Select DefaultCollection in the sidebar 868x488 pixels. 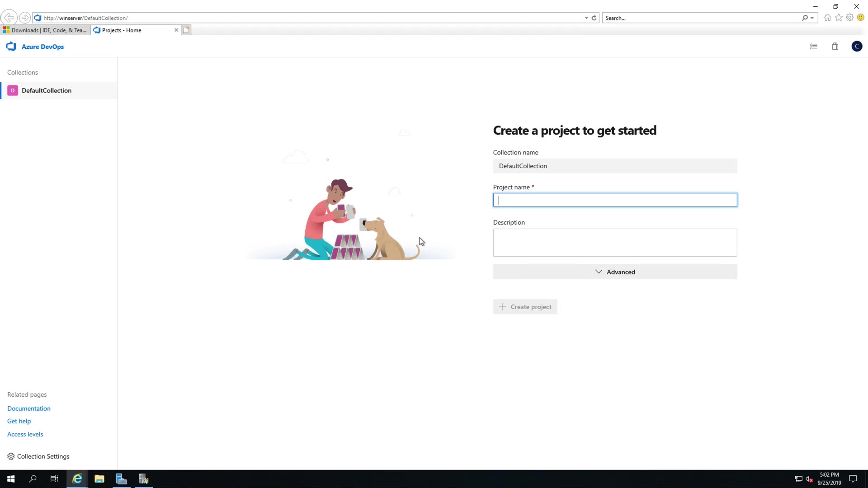tap(47, 90)
